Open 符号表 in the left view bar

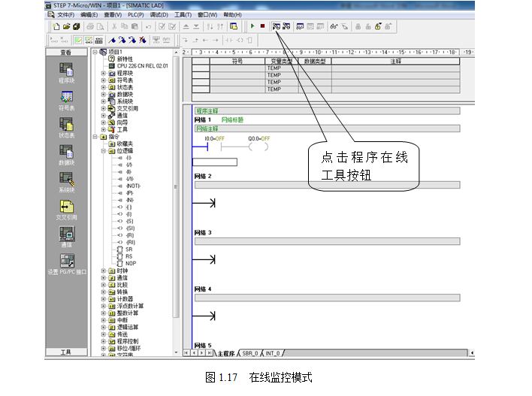[x=66, y=101]
